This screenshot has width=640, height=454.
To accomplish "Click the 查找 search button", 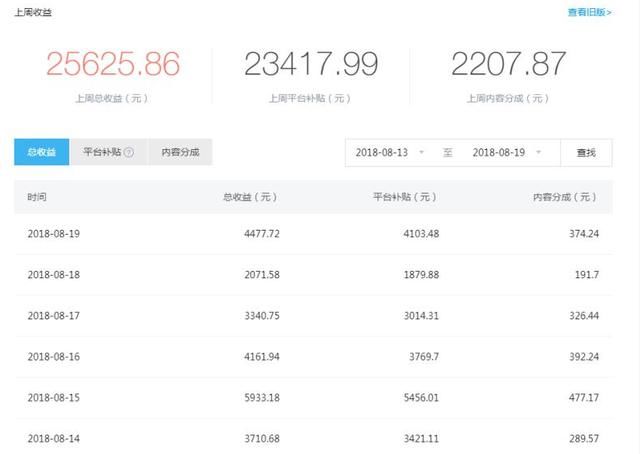I will coord(586,153).
